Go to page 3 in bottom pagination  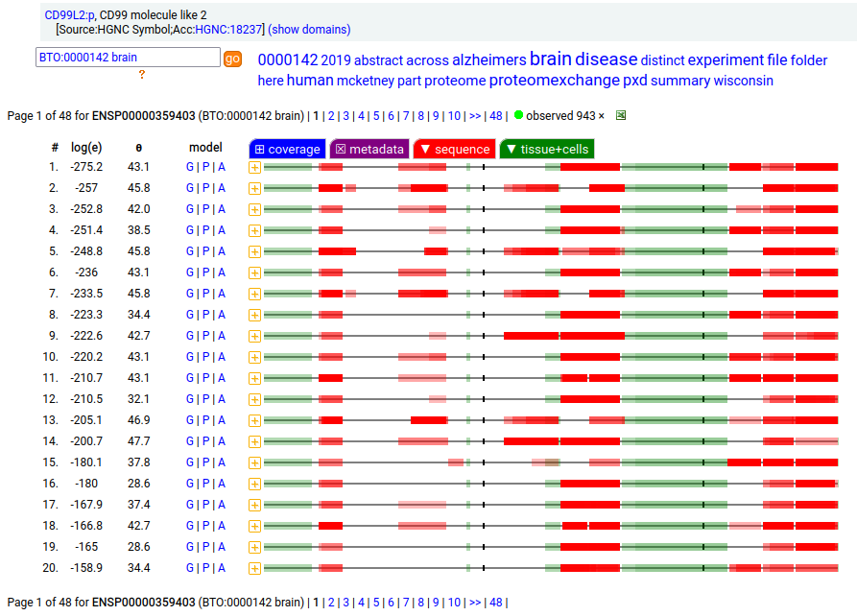(x=346, y=603)
